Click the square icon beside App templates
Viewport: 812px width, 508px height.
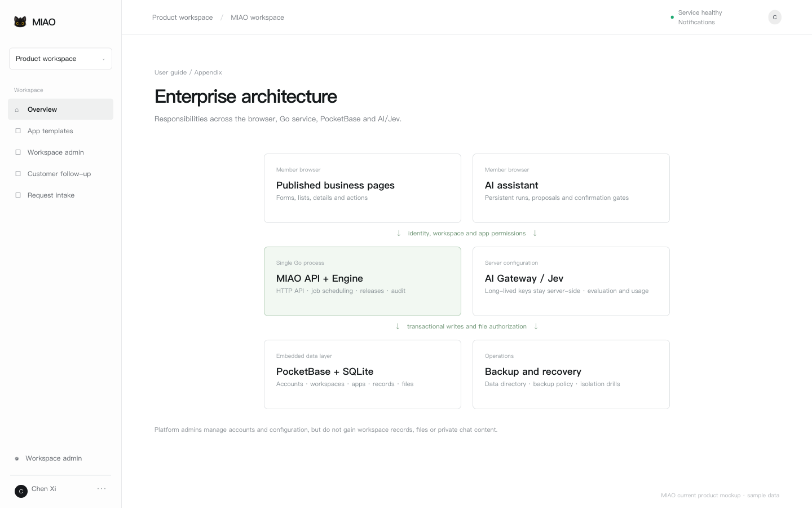pos(18,131)
